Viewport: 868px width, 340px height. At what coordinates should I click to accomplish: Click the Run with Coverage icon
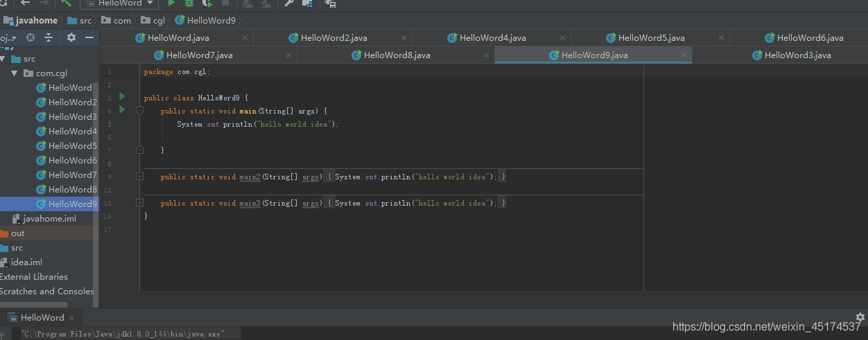(x=207, y=3)
